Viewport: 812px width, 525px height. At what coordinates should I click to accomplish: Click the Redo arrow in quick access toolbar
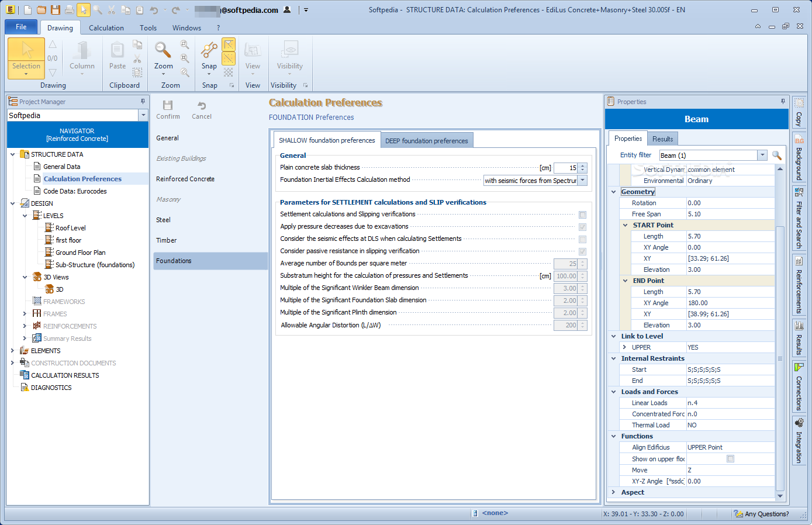175,10
